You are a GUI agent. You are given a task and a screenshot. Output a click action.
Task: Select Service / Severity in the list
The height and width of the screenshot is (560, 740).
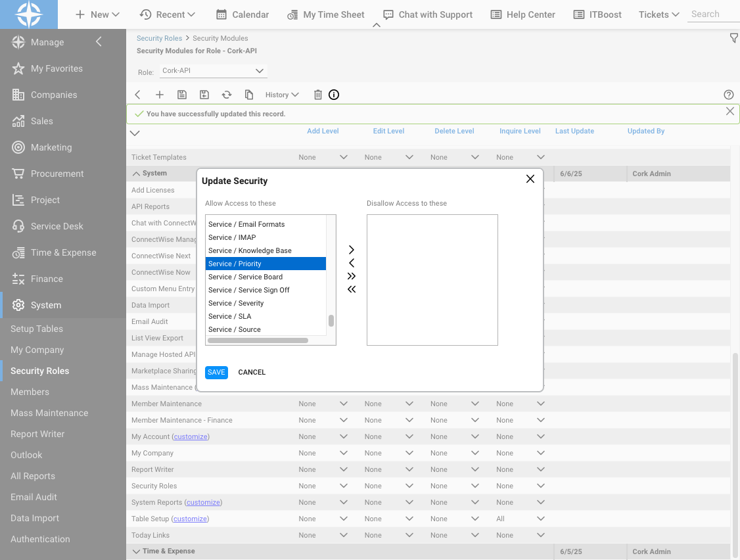coord(266,304)
